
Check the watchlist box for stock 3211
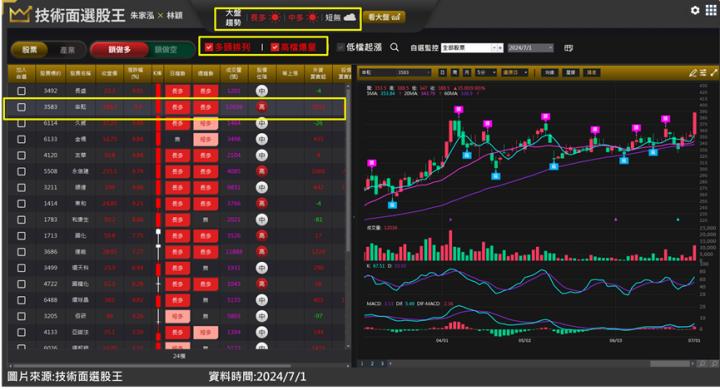coord(21,187)
